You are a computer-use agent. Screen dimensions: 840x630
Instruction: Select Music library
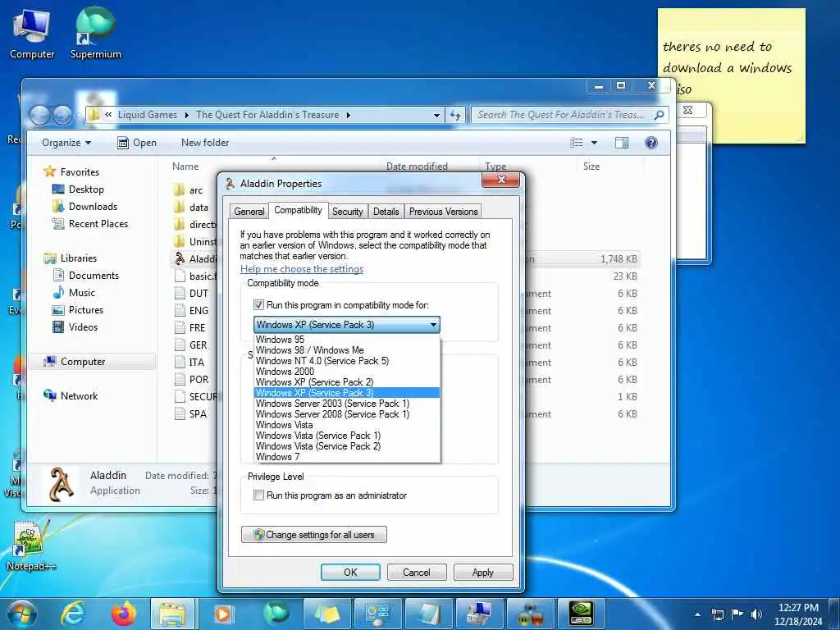(74, 293)
